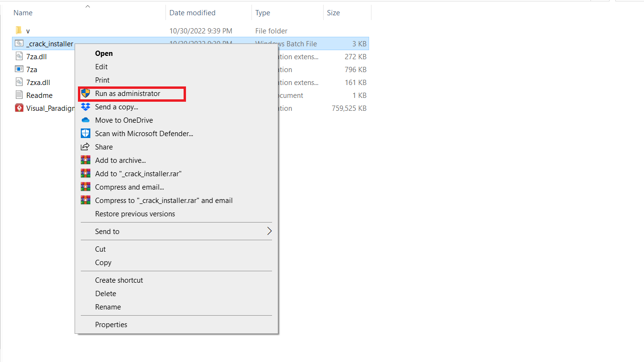The width and height of the screenshot is (644, 362).
Task: Click the '3 KB' size of _crack_installer
Action: tap(360, 44)
